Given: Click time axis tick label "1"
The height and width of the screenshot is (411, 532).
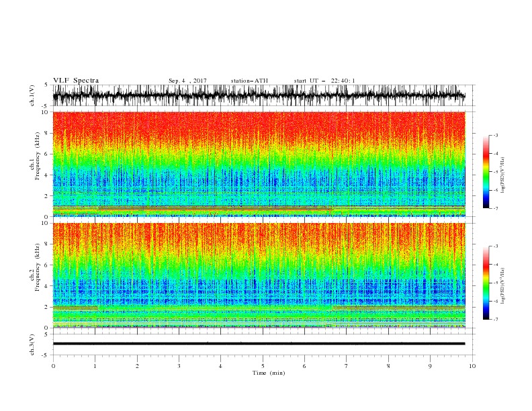Looking at the screenshot, I should pyautogui.click(x=95, y=366).
